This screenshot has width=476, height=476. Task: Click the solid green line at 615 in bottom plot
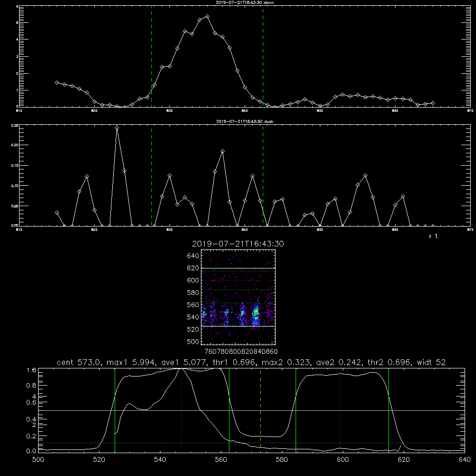tap(388, 410)
